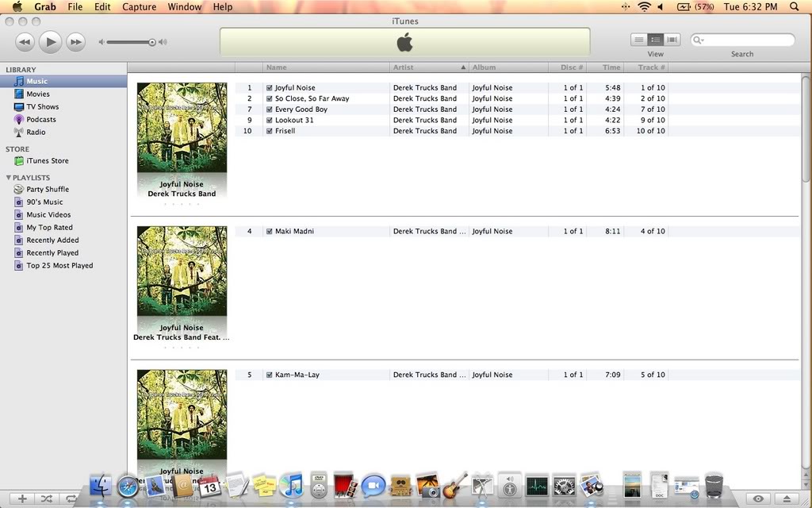This screenshot has width=812, height=508.
Task: Uncheck the Frisell checkbox
Action: [270, 131]
